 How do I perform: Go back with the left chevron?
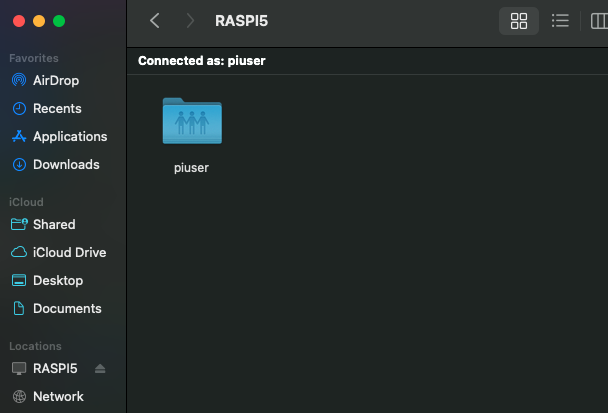pos(154,21)
